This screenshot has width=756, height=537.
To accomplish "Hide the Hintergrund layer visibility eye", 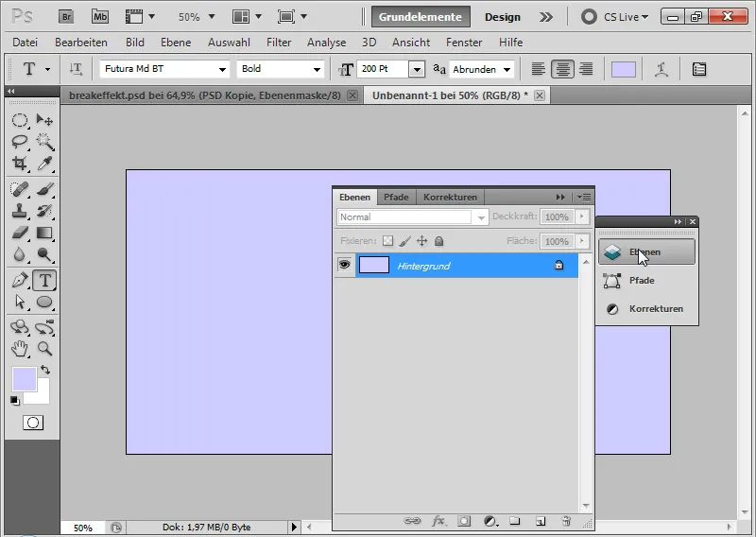I will coord(344,265).
